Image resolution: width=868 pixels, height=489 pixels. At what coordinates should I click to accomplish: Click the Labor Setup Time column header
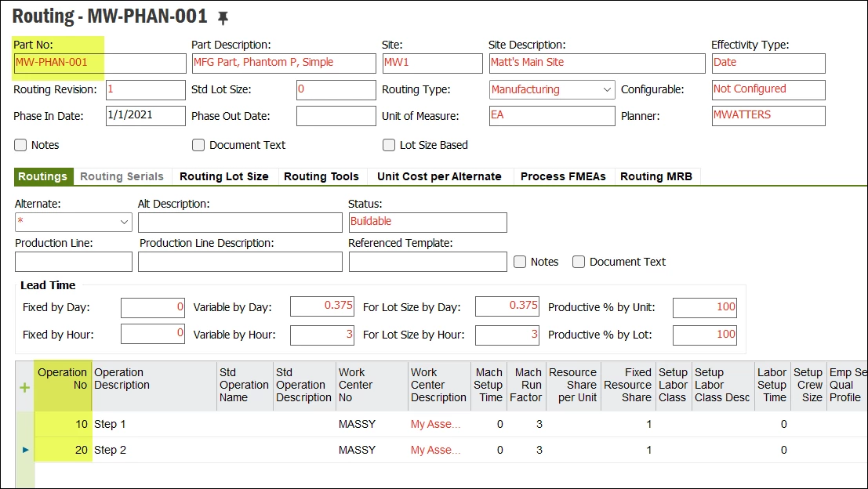(x=772, y=386)
